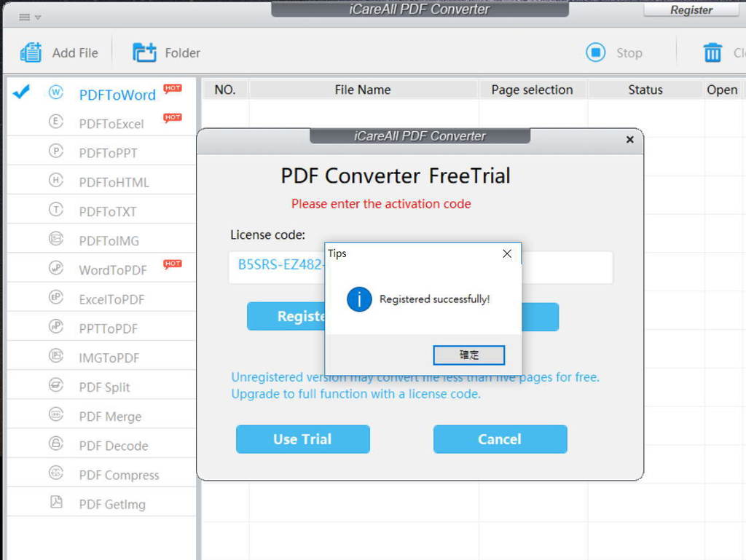
Task: Click the Open column header
Action: 722,90
